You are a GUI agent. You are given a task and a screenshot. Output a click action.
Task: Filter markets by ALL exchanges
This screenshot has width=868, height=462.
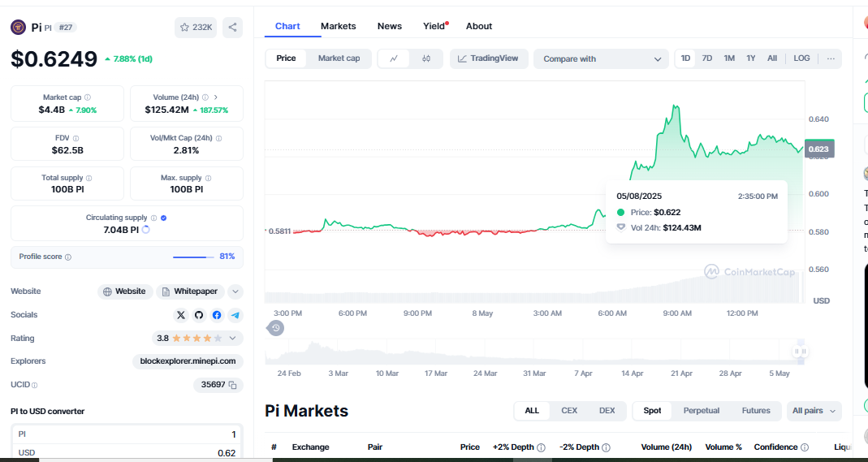[x=532, y=411]
